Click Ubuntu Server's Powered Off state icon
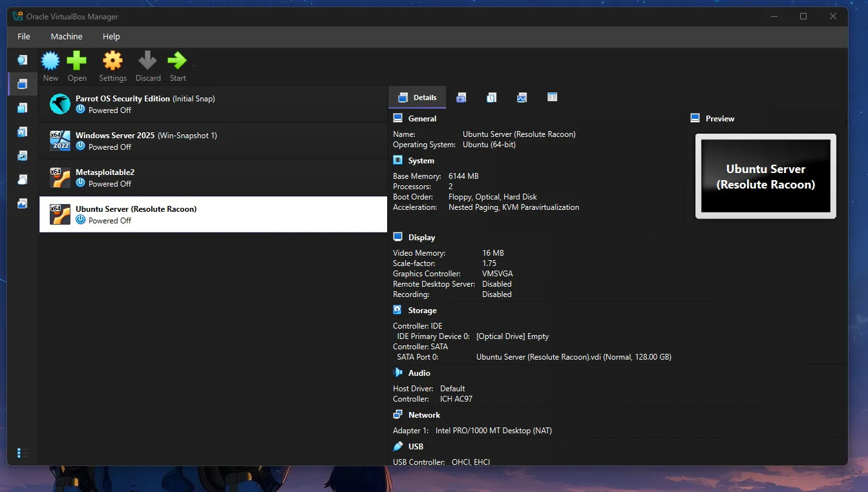This screenshot has width=868, height=492. point(80,220)
